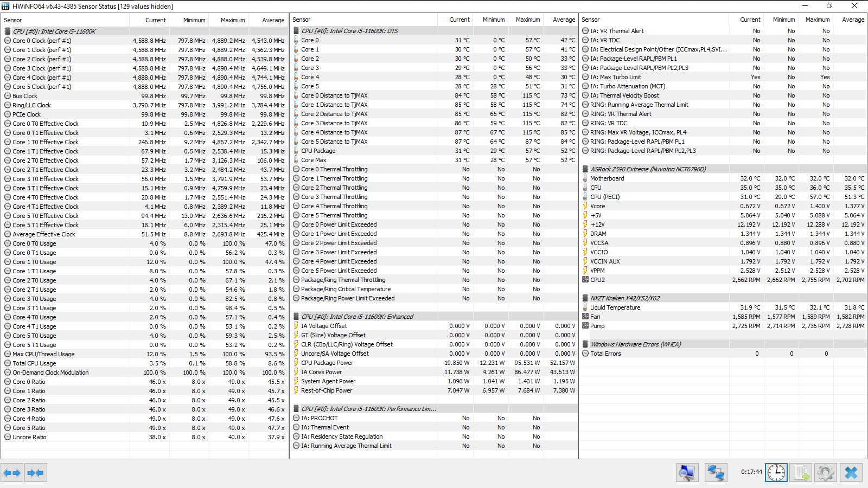The width and height of the screenshot is (868, 488).
Task: Select the IA: Residency State Regulation row
Action: (x=434, y=436)
